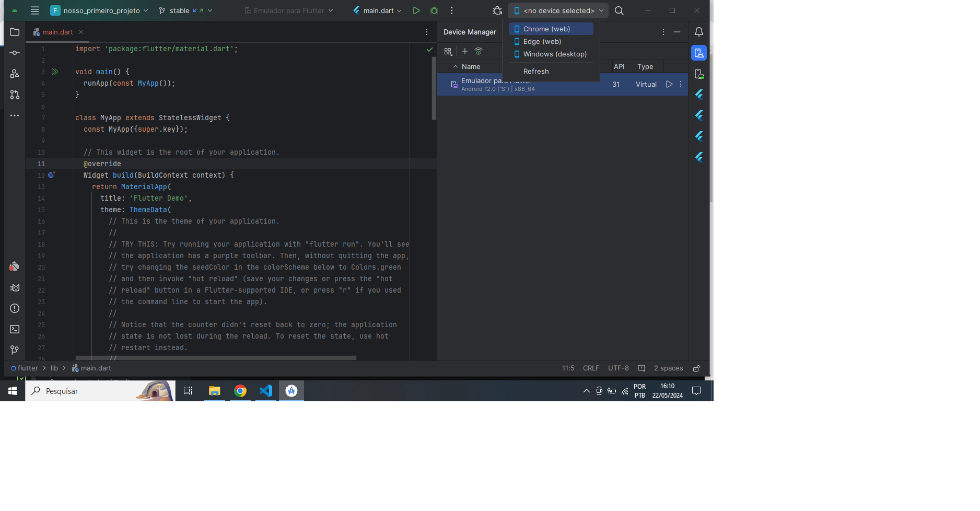This screenshot has width=980, height=511.
Task: Open more actions for Emulador para Flutter
Action: pos(681,84)
